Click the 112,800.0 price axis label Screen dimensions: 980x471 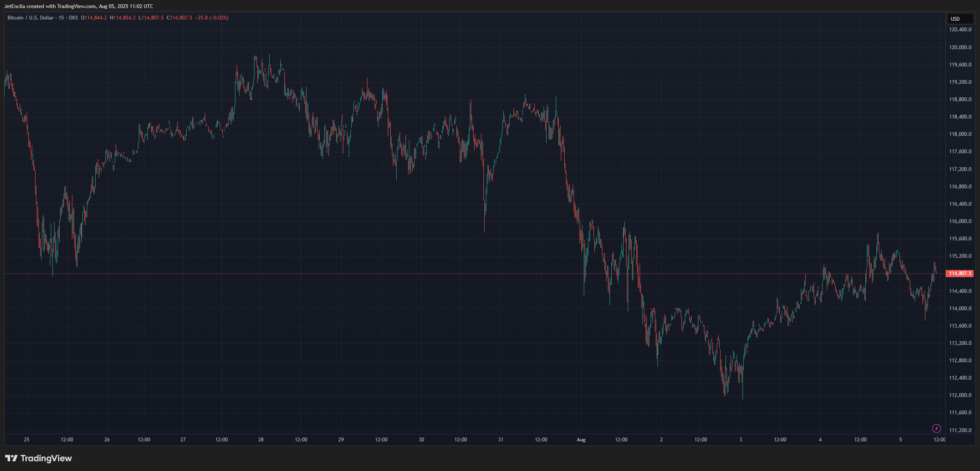coord(960,361)
